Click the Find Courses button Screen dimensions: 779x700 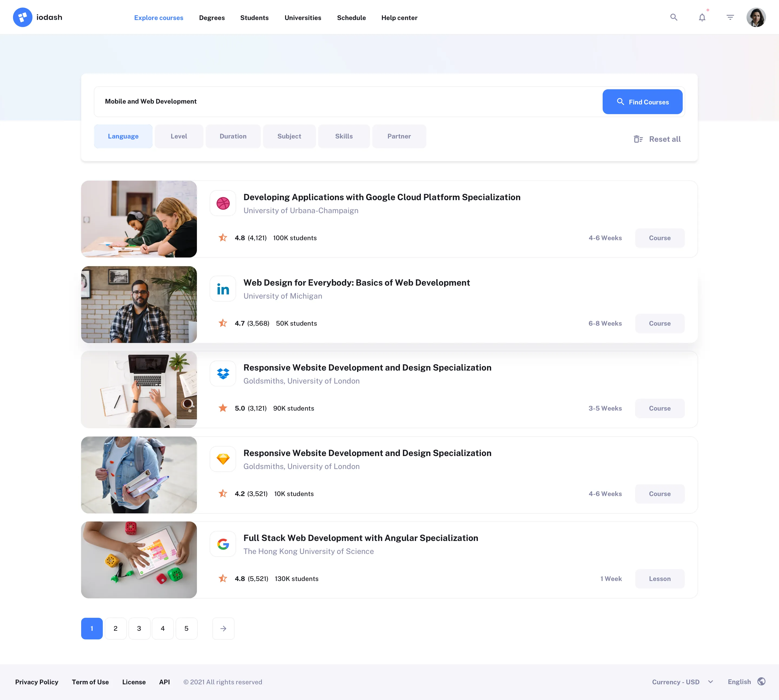coord(642,101)
